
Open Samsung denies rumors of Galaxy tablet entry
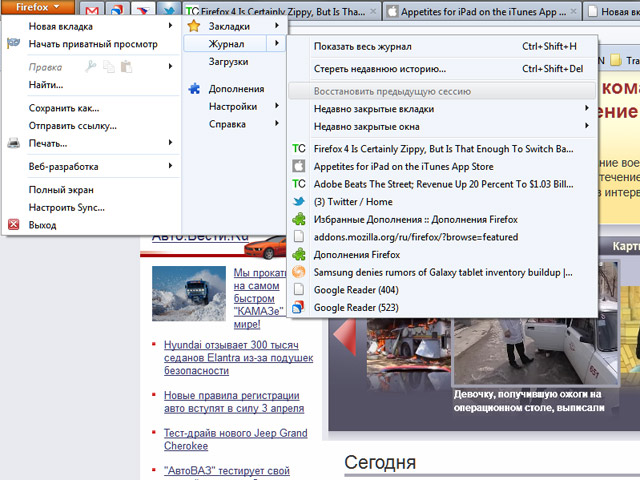coord(442,272)
